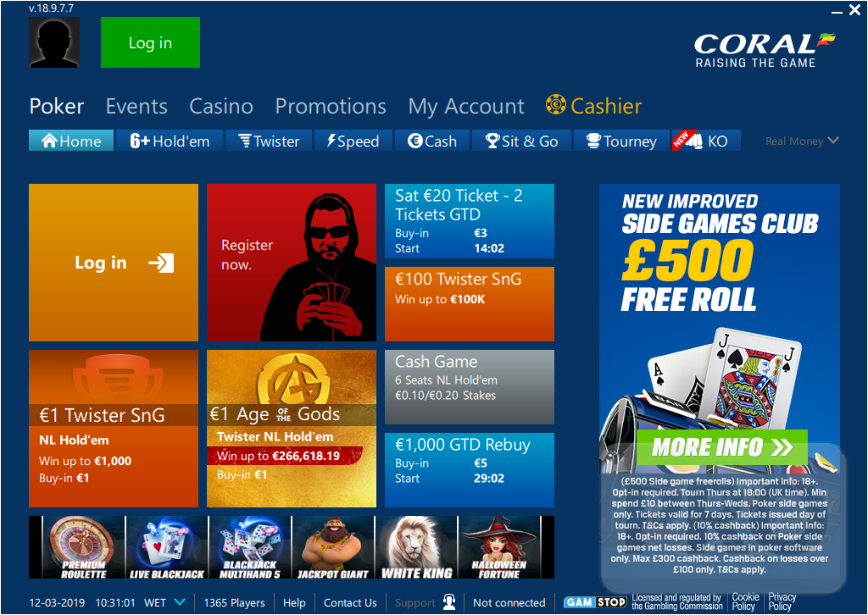Open the Cash Game 6 Seats tile
The width and height of the screenshot is (868, 615).
(x=470, y=387)
